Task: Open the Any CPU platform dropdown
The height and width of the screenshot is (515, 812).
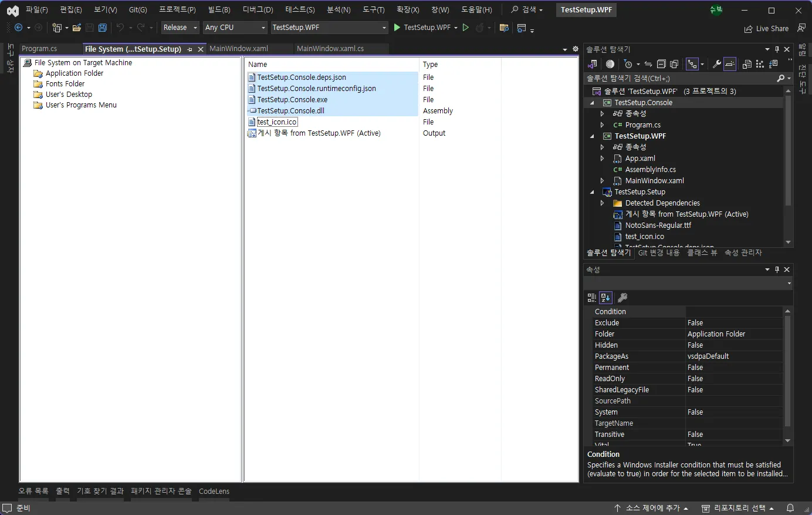Action: (x=235, y=28)
